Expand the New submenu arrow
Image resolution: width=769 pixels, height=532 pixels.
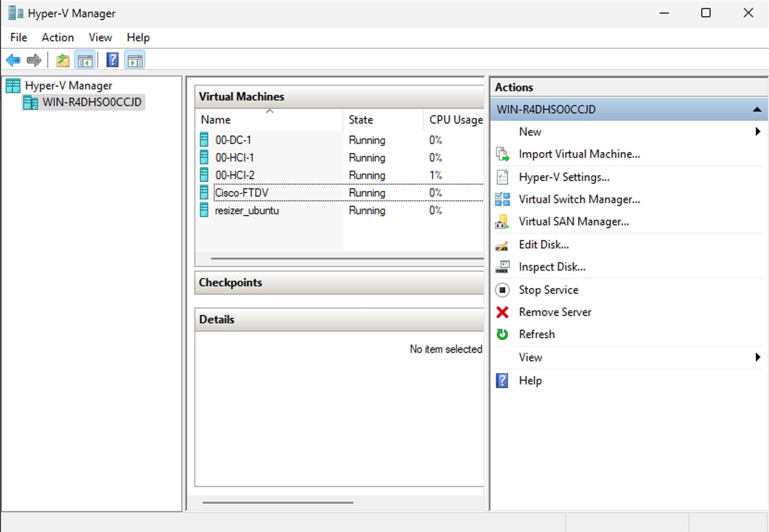(x=757, y=132)
